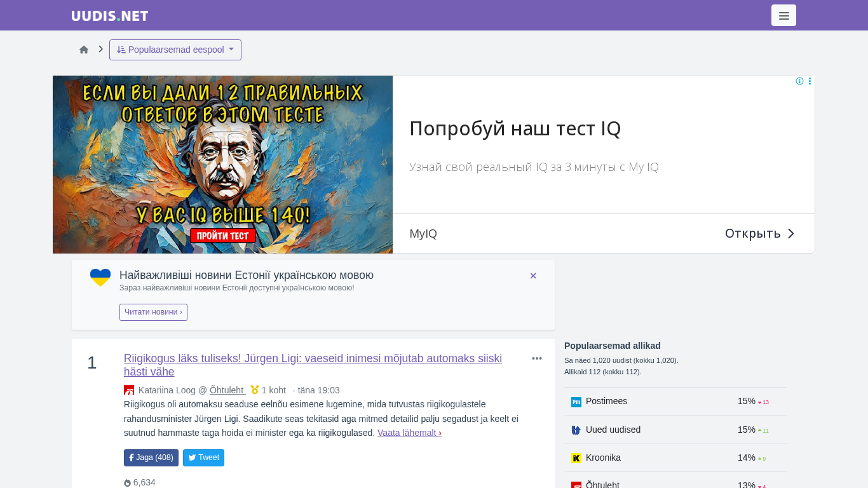Share the article via Jaga (408) button
This screenshot has height=488, width=868.
click(x=151, y=457)
